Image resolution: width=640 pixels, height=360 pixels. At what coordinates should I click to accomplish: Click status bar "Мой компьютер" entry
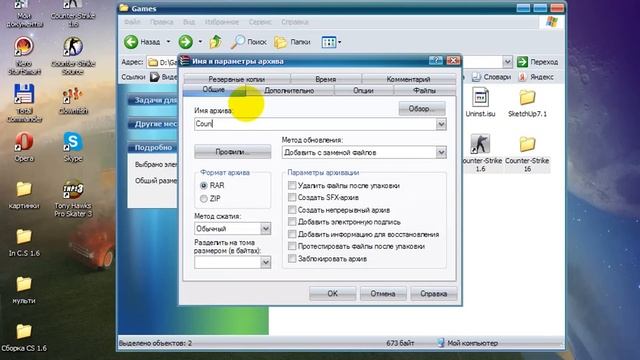pyautogui.click(x=467, y=343)
